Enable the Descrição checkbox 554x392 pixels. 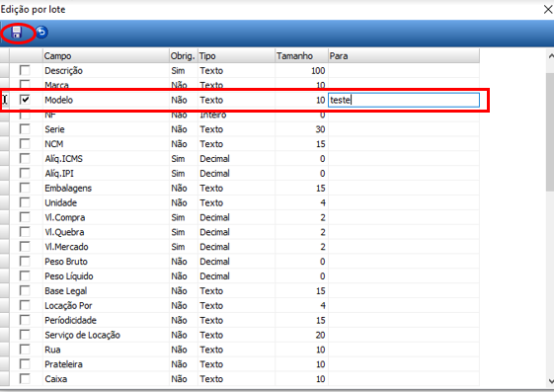tap(25, 70)
